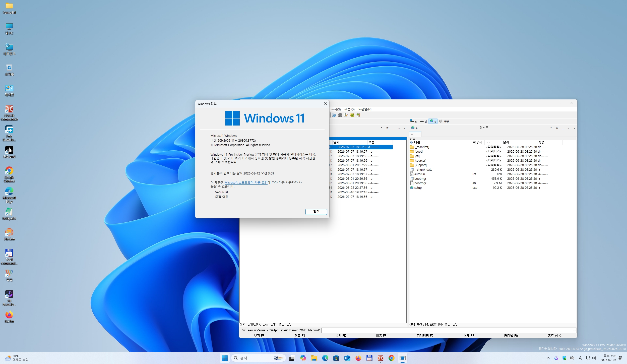Open the PicView desktop shortcut
Viewport: 627px width, 364px height.
pyautogui.click(x=9, y=234)
